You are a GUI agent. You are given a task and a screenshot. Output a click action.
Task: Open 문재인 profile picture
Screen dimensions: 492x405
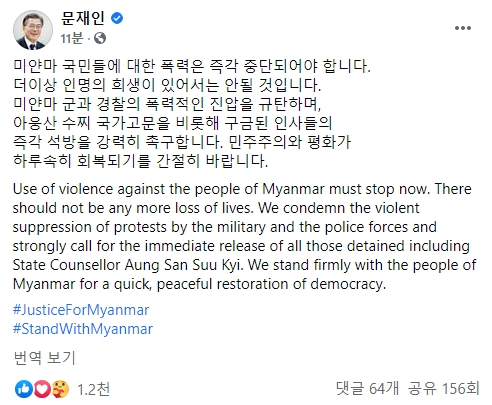pyautogui.click(x=33, y=30)
